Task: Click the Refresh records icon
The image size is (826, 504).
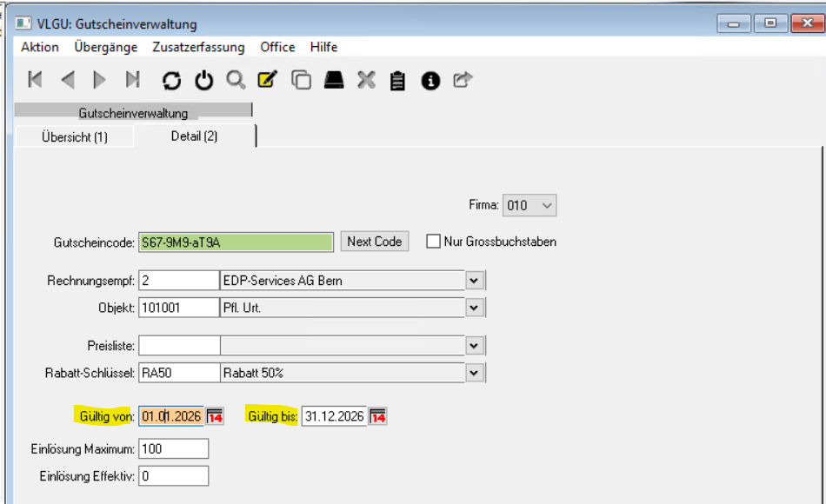Action: click(x=171, y=80)
